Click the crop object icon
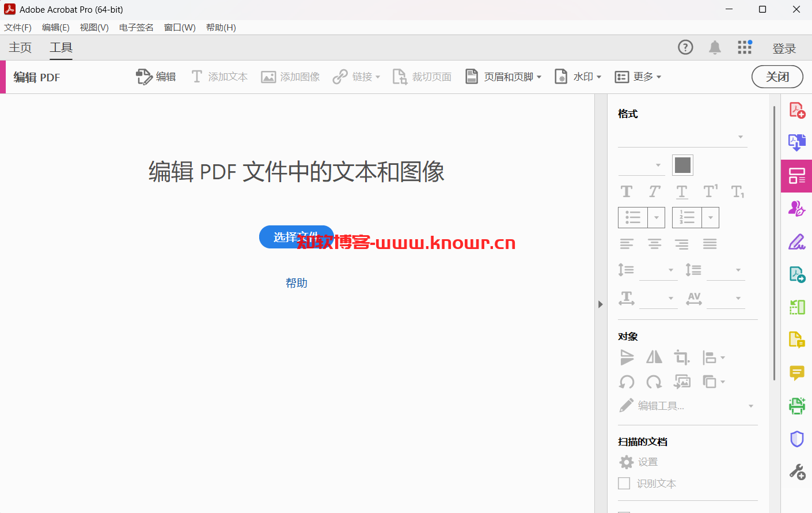812x513 pixels. pyautogui.click(x=682, y=357)
